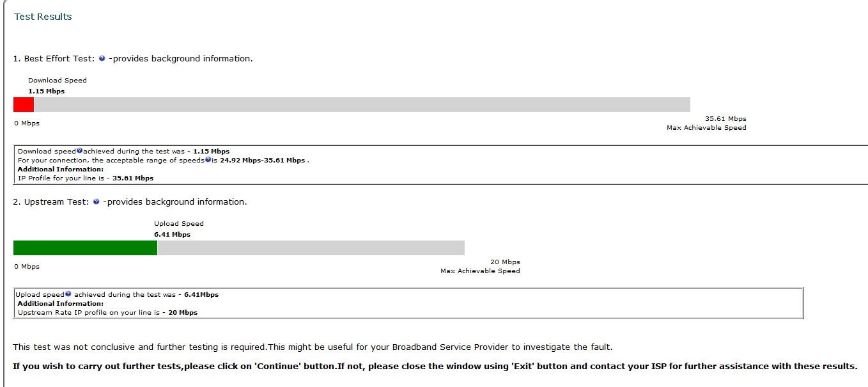This screenshot has height=387, width=868.
Task: Click the 'Test Results' heading
Action: click(43, 17)
